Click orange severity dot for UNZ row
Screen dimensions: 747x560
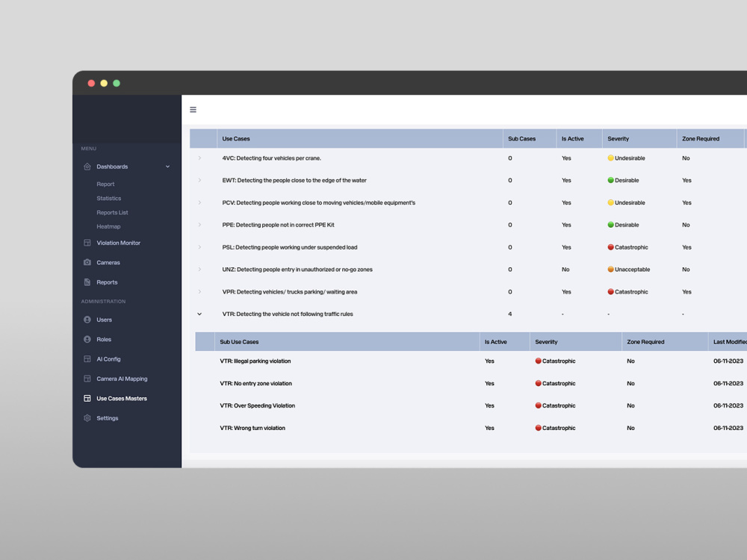click(610, 269)
